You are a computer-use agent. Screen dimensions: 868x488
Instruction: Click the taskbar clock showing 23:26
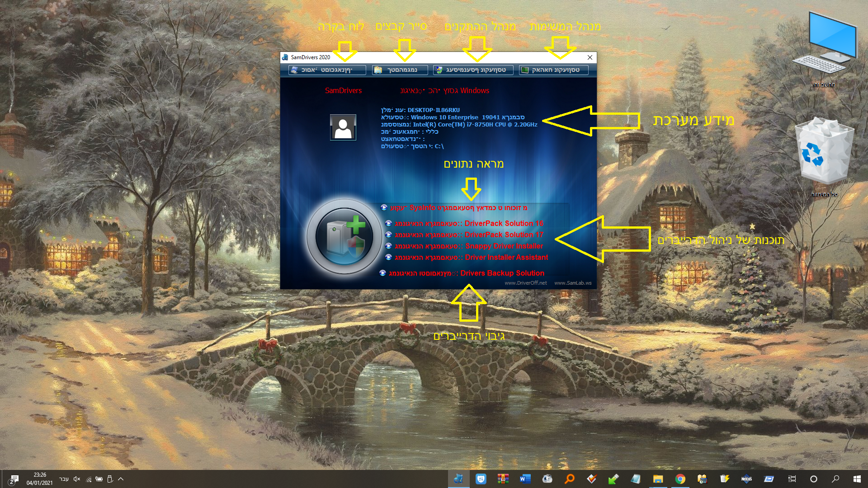pos(40,479)
